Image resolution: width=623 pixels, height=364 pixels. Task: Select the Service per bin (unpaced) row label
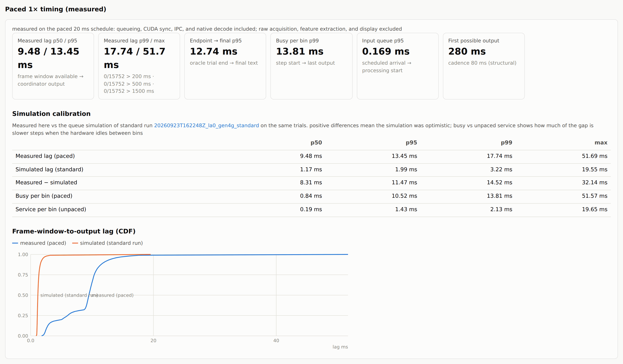[51, 209]
